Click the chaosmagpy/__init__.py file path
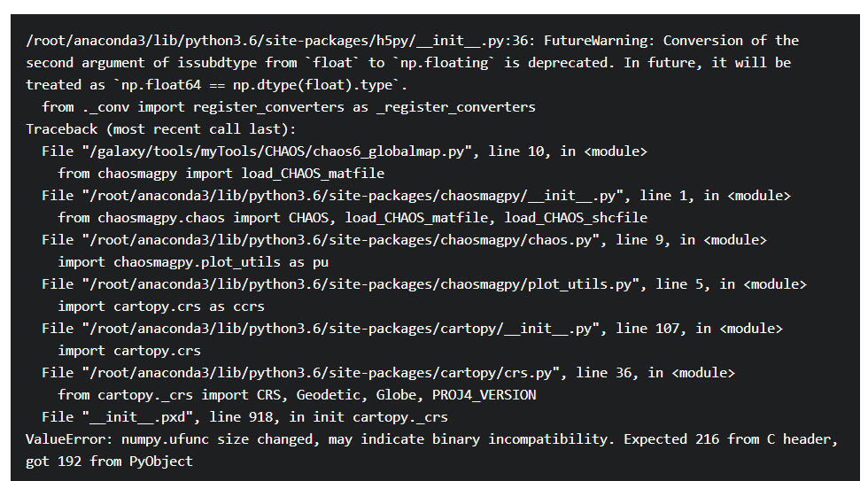 pyautogui.click(x=356, y=196)
